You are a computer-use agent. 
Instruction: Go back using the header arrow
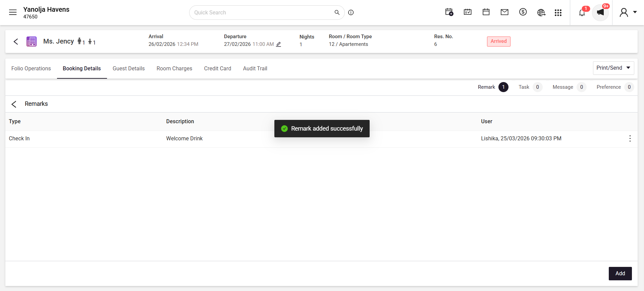[x=16, y=42]
